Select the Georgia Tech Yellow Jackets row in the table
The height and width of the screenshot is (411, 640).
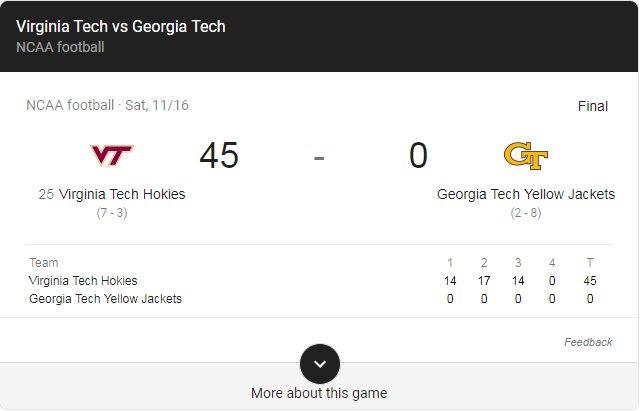[313, 299]
